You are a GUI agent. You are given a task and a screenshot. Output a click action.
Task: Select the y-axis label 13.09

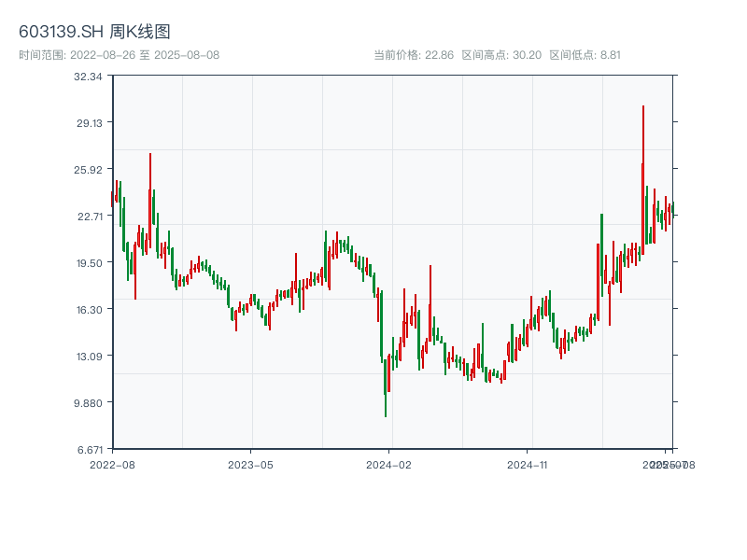pos(90,357)
